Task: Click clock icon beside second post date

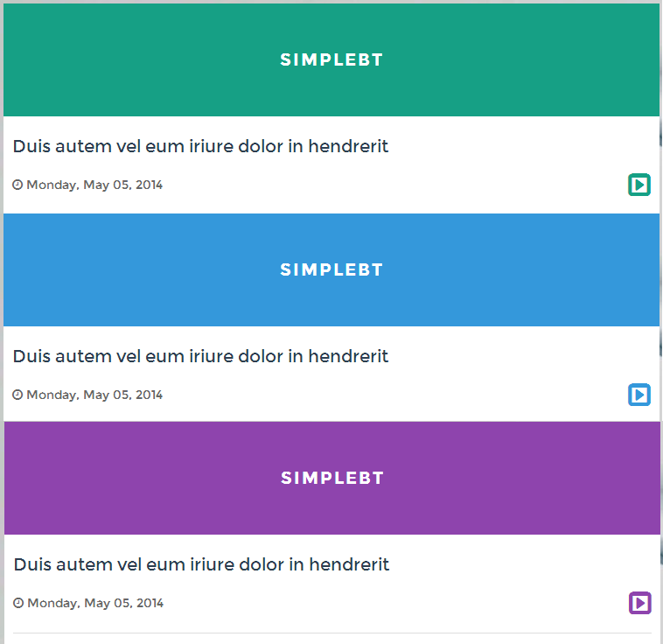Action: (x=17, y=395)
